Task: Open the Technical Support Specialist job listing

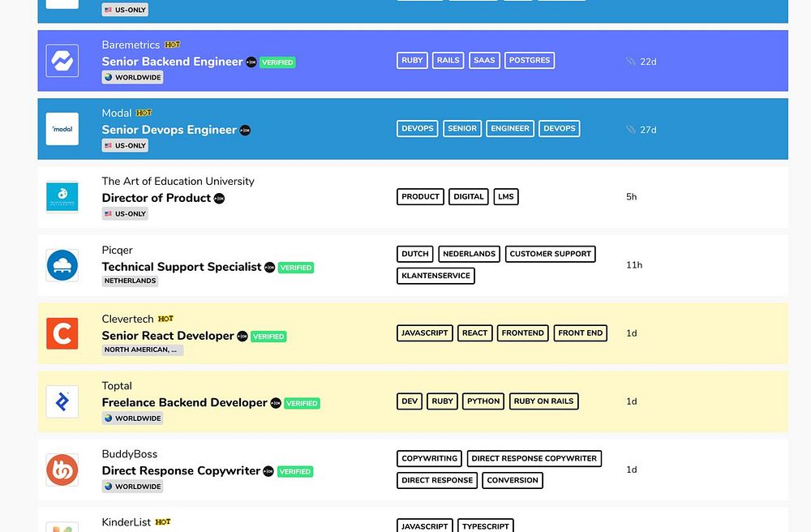Action: click(x=182, y=267)
